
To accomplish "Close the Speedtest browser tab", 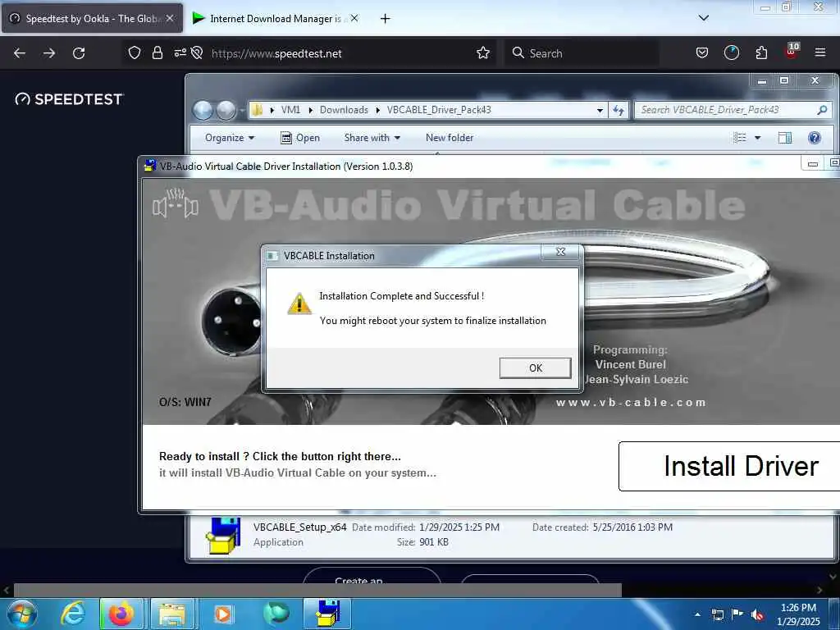I will [170, 18].
